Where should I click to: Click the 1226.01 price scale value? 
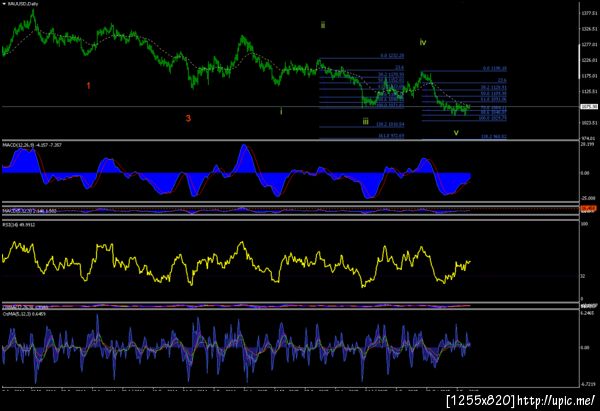(x=589, y=60)
